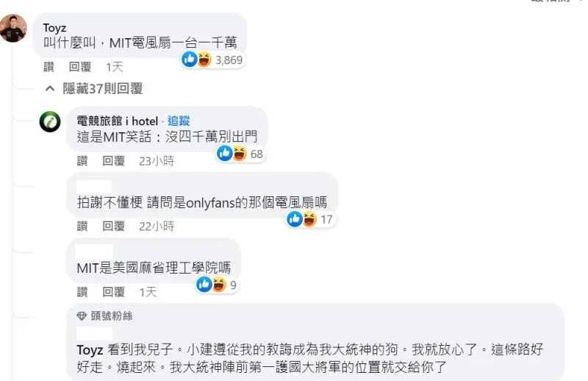Open the 23小時 timestamp link
Image resolution: width=588 pixels, height=381 pixels.
click(x=157, y=161)
